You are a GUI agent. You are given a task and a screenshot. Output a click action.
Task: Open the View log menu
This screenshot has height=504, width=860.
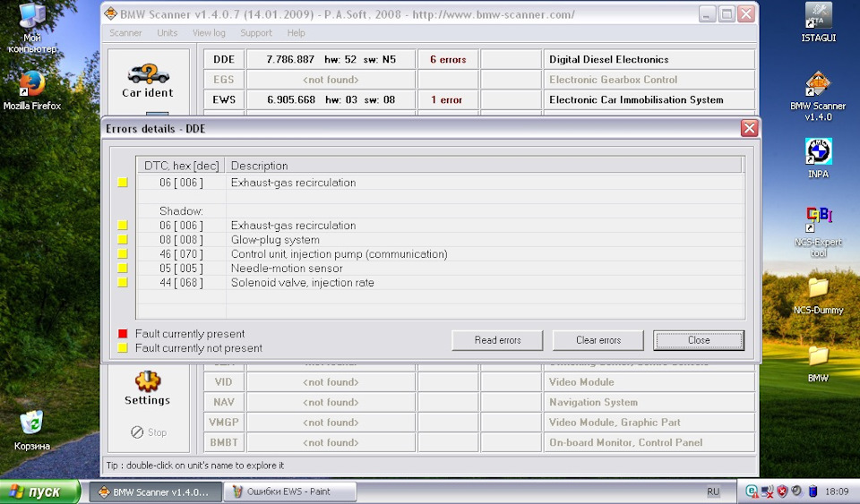click(209, 33)
